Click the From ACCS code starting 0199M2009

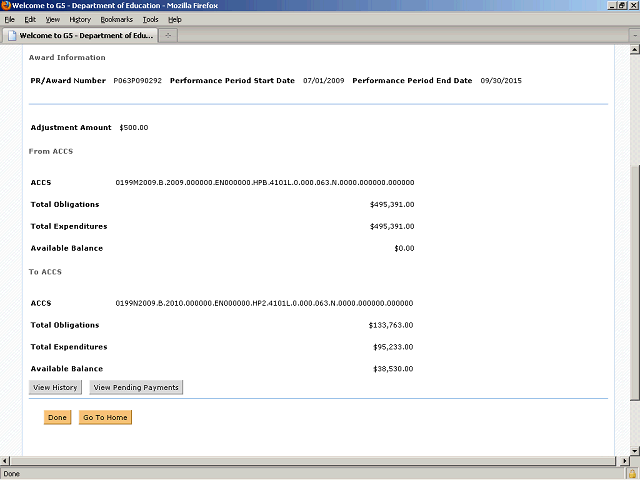coord(265,182)
